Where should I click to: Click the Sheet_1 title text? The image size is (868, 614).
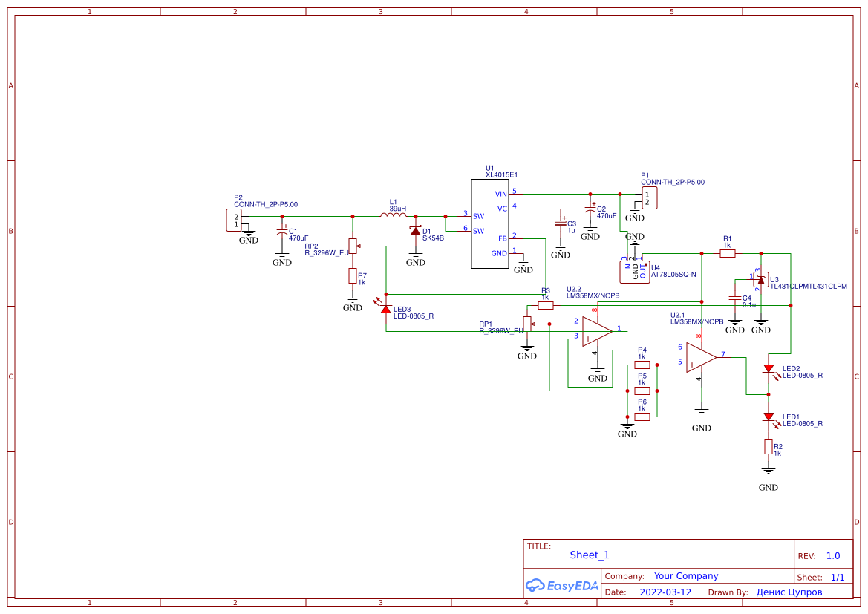(x=590, y=555)
